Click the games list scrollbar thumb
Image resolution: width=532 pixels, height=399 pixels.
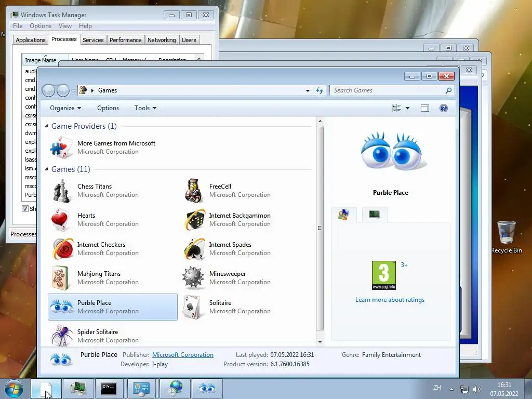[x=320, y=228]
